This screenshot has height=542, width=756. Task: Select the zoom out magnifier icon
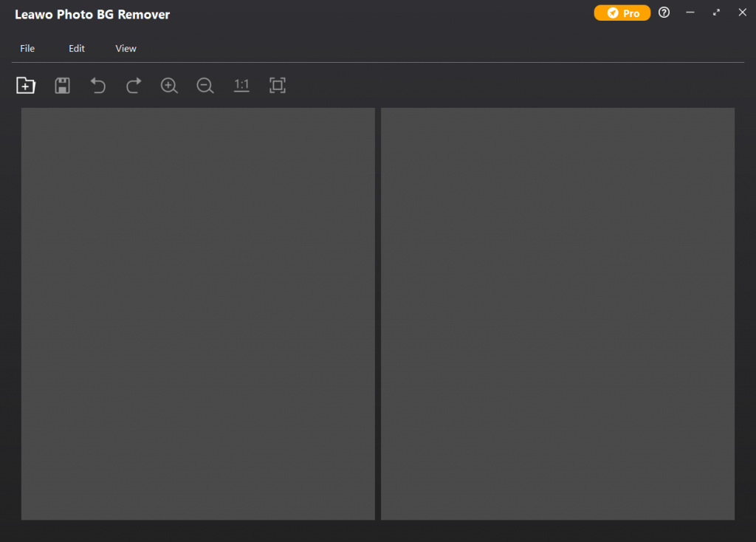click(x=205, y=85)
